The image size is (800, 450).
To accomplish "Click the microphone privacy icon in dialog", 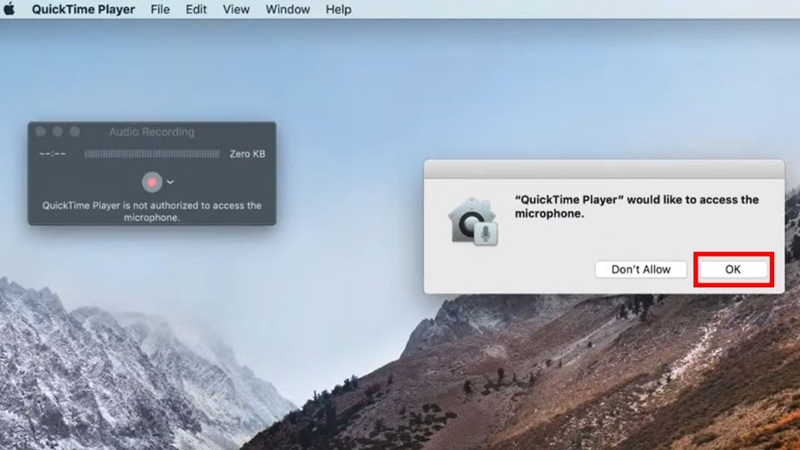I will [x=473, y=221].
